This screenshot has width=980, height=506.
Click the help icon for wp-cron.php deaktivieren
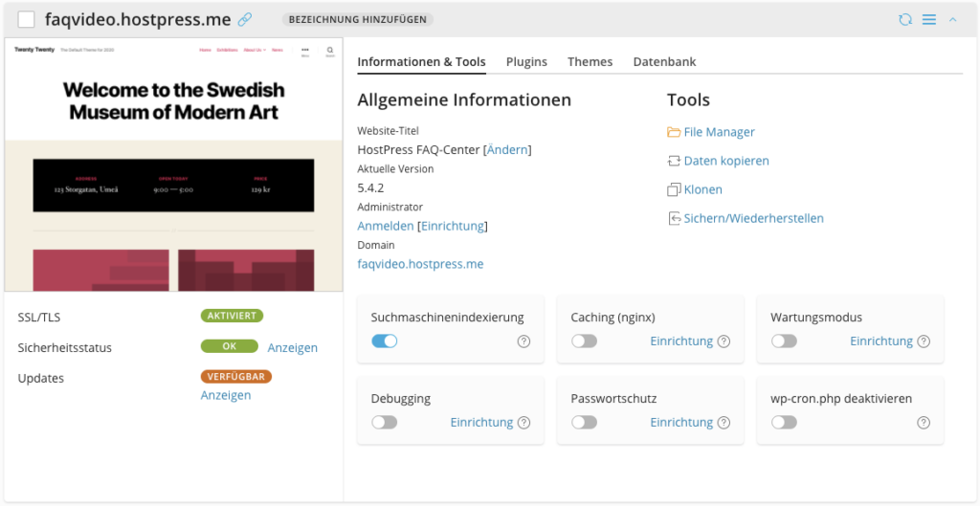[x=924, y=423]
